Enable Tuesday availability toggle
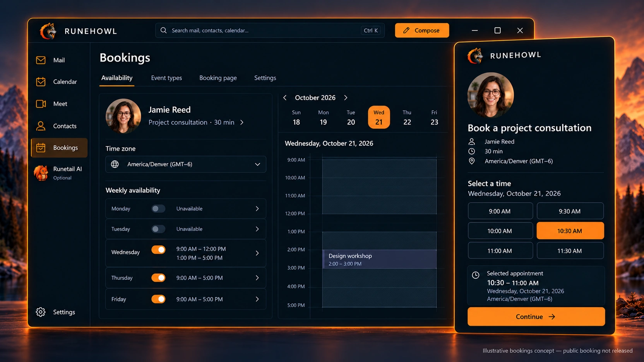The width and height of the screenshot is (644, 362). 158,229
